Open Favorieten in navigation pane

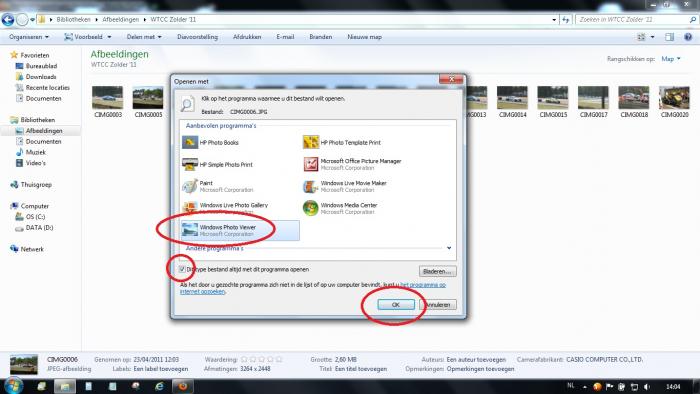35,55
